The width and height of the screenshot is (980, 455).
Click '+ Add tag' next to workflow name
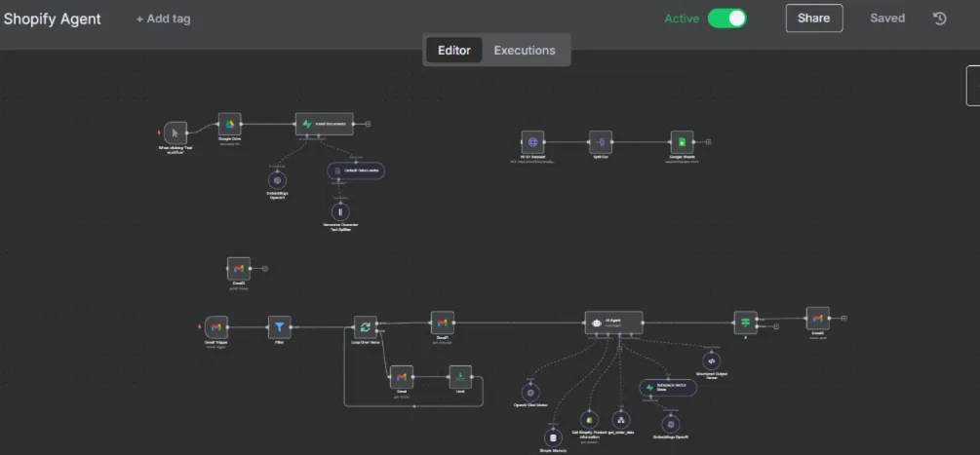(163, 19)
